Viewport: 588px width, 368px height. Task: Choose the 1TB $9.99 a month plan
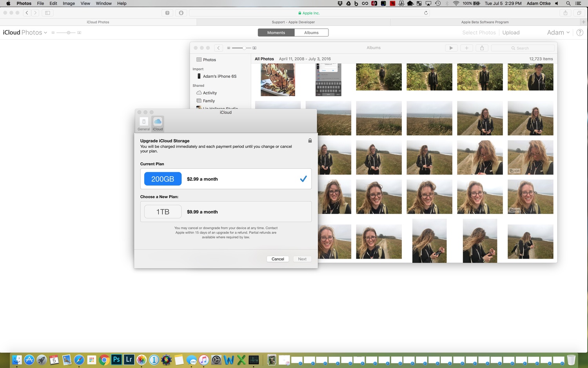(226, 212)
